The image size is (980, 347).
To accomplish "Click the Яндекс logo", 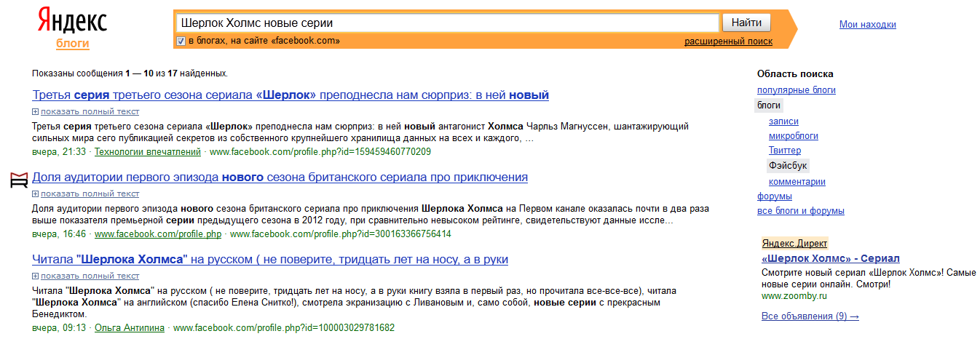I will (x=72, y=21).
